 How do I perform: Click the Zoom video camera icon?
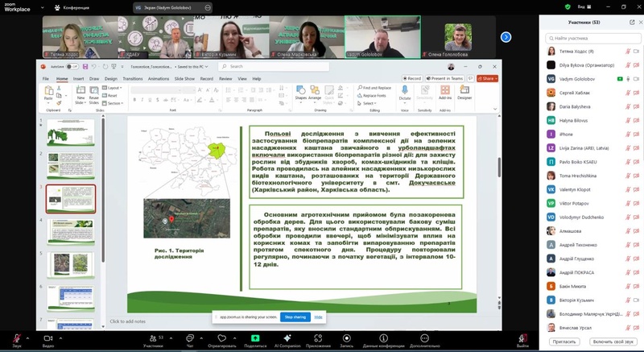coord(48,337)
